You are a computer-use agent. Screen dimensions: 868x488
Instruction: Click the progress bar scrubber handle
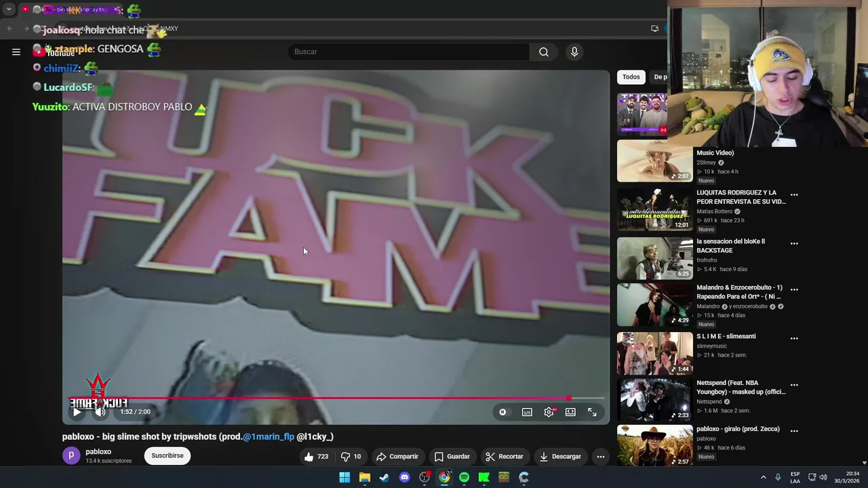[x=570, y=399]
